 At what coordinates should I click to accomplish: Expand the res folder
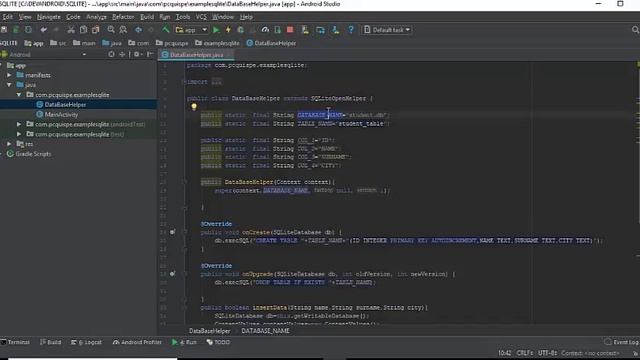[x=9, y=144]
